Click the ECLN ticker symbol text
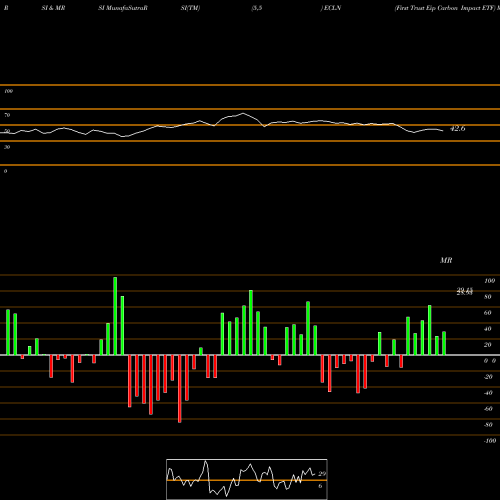The image size is (500, 500). point(332,8)
